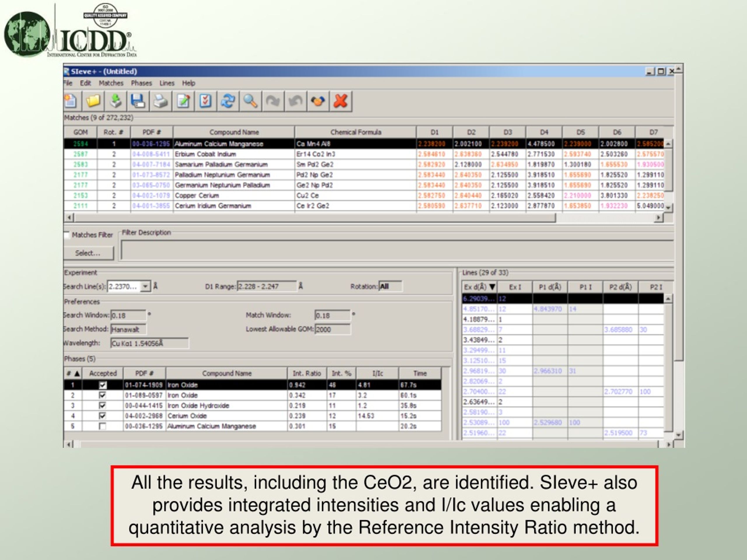747x560 pixels.
Task: Click the Filter Description text field
Action: 397,250
